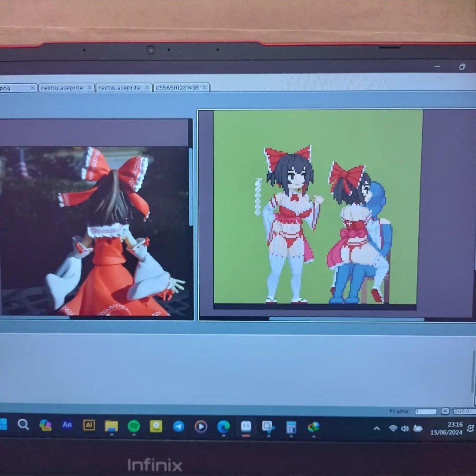The width and height of the screenshot is (476, 476).
Task: Minimize the Aseprite window
Action: point(437,67)
